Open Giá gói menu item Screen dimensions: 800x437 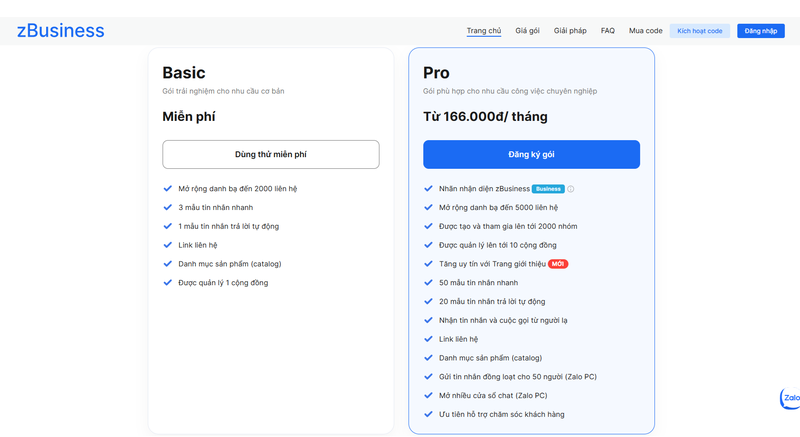pyautogui.click(x=527, y=31)
